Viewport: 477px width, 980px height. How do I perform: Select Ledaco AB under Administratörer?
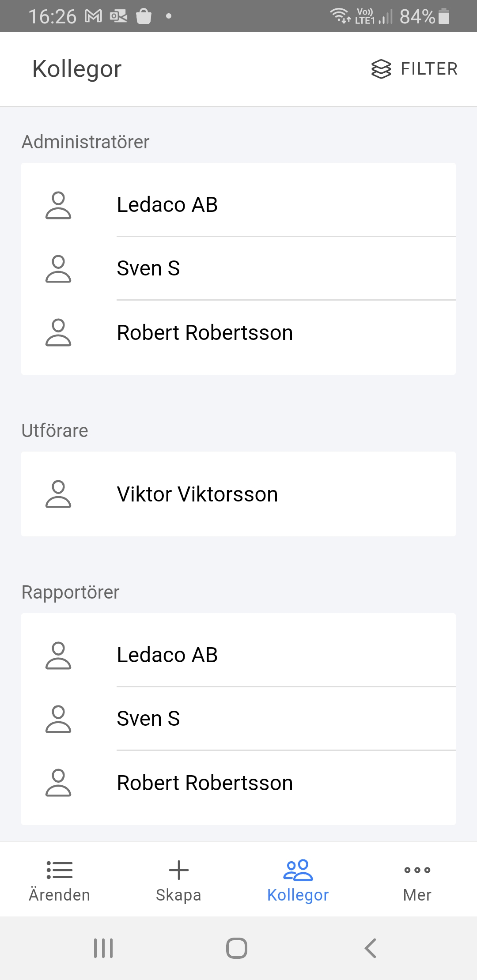(x=167, y=205)
